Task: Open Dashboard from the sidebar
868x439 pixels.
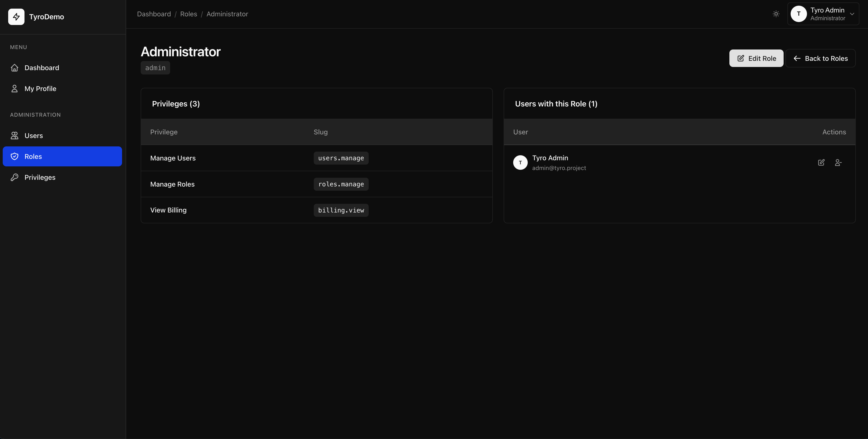Action: (42, 68)
